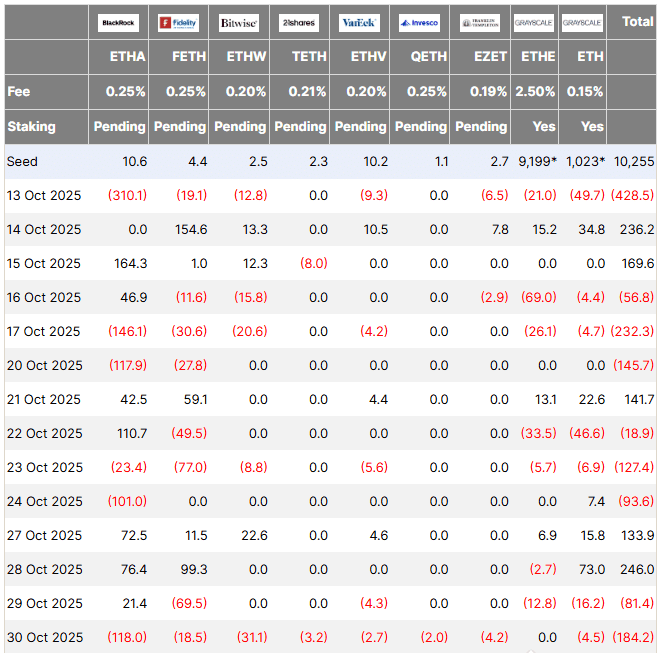Click the Grayscale logo above ETH
The width and height of the screenshot is (660, 653).
coord(582,23)
